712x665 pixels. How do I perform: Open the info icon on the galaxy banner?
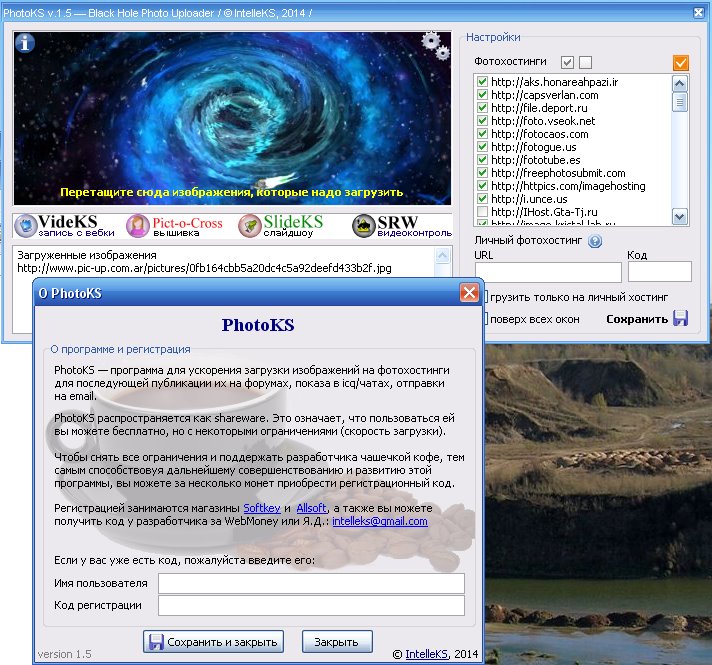(25, 43)
